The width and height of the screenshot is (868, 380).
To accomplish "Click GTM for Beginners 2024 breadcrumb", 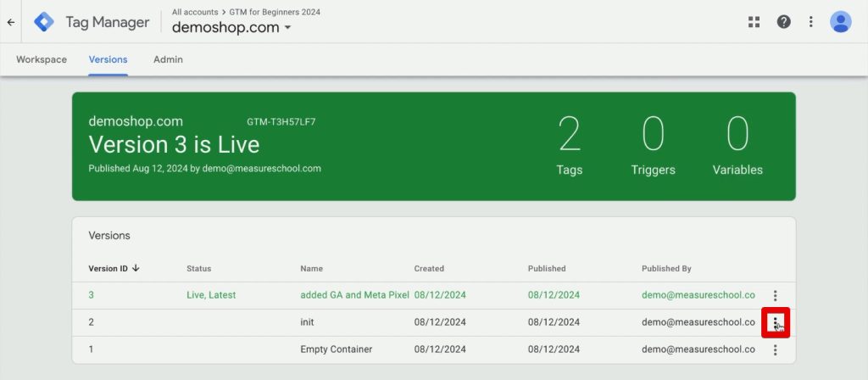I will [x=275, y=12].
